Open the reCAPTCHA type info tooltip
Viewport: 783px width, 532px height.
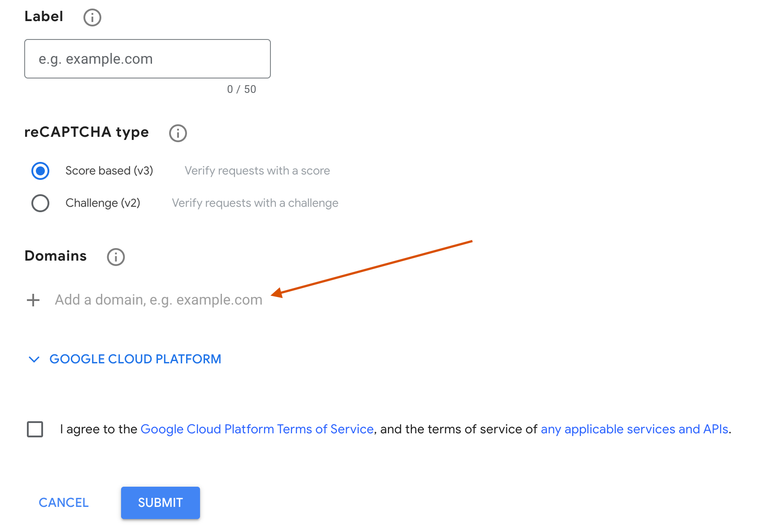click(x=177, y=133)
